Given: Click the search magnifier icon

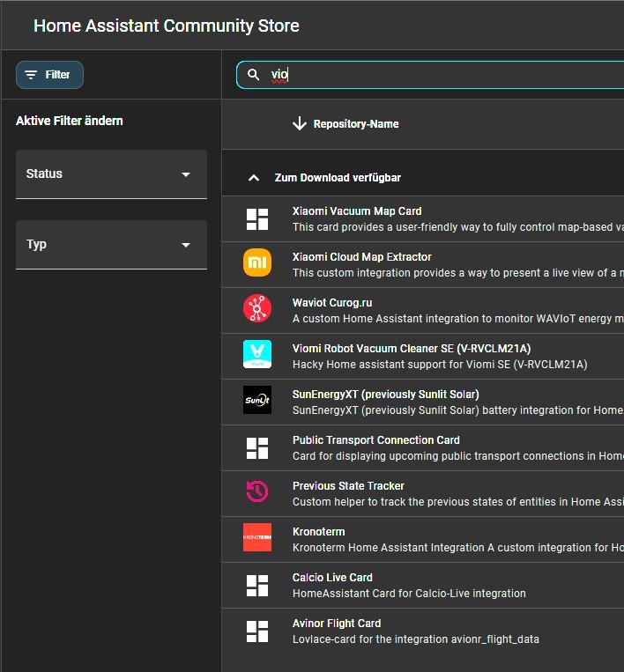Looking at the screenshot, I should coord(254,75).
